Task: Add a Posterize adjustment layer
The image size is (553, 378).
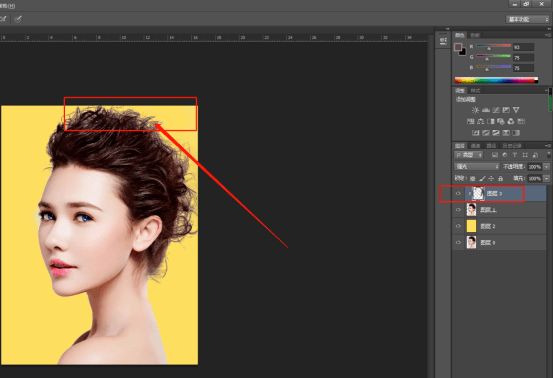Action: pos(486,133)
